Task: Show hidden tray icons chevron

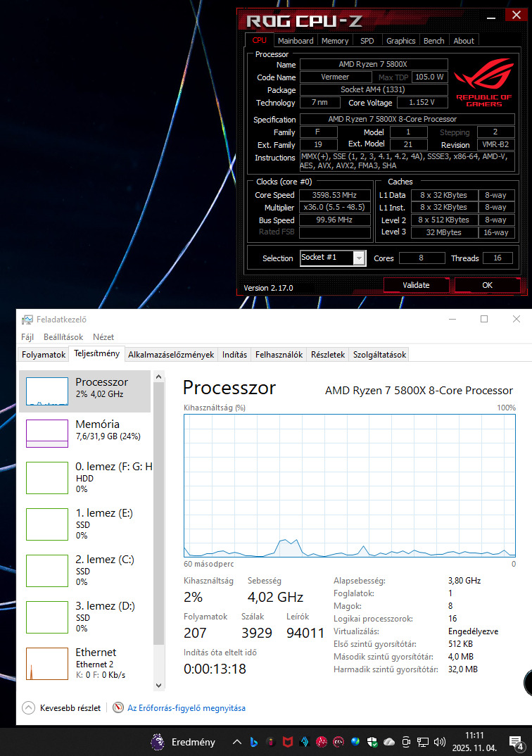Action: point(237,742)
